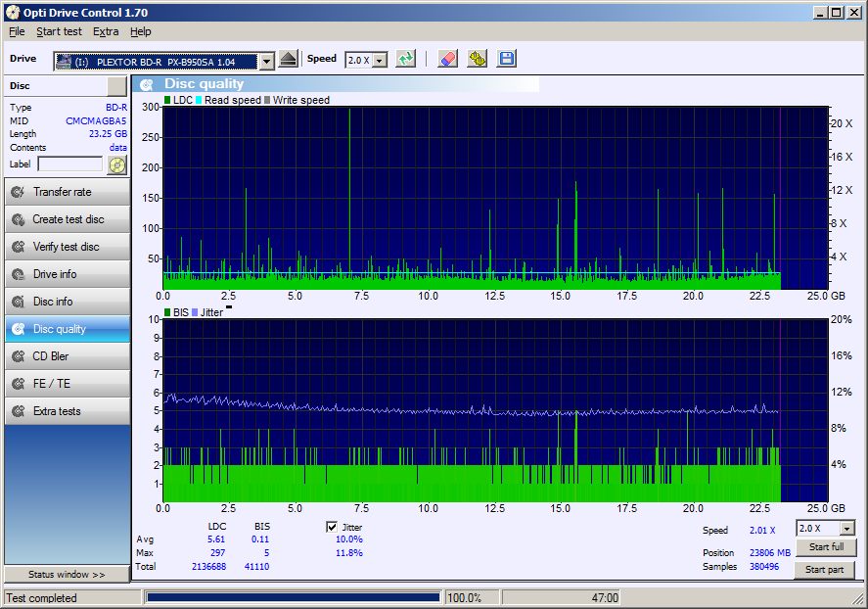This screenshot has height=609, width=868.
Task: Open the Help menu
Action: coord(141,31)
